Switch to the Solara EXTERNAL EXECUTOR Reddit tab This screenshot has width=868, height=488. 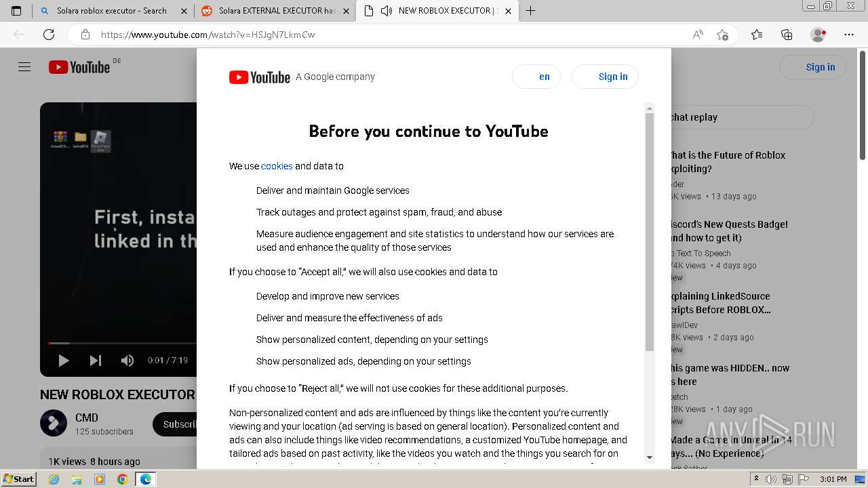coord(275,11)
